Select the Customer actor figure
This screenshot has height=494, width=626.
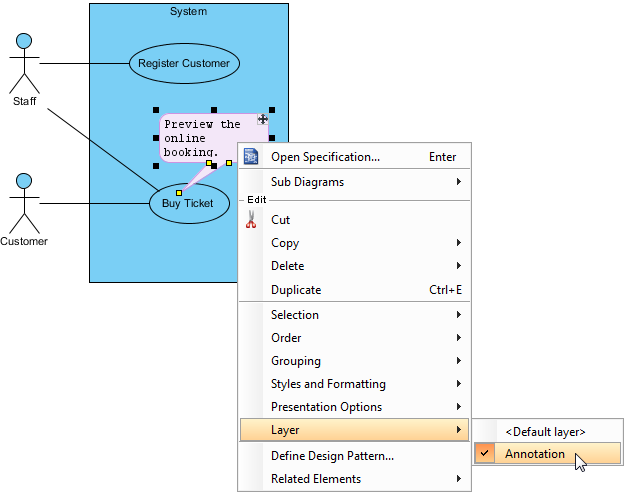pyautogui.click(x=24, y=203)
